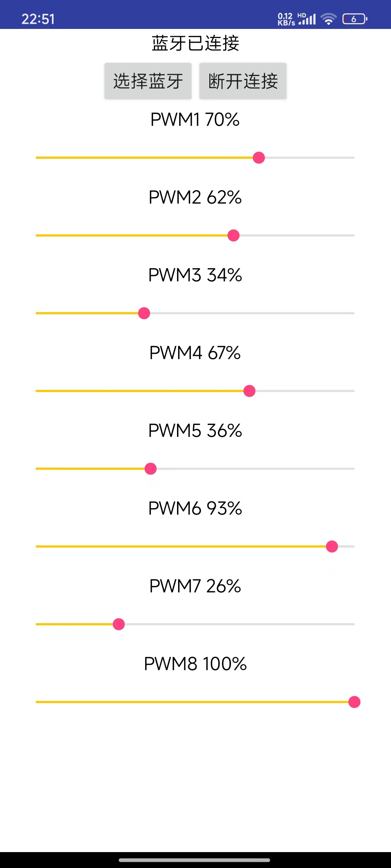The width and height of the screenshot is (391, 868).
Task: Click the PWM5 slider thumb
Action: coord(151,469)
